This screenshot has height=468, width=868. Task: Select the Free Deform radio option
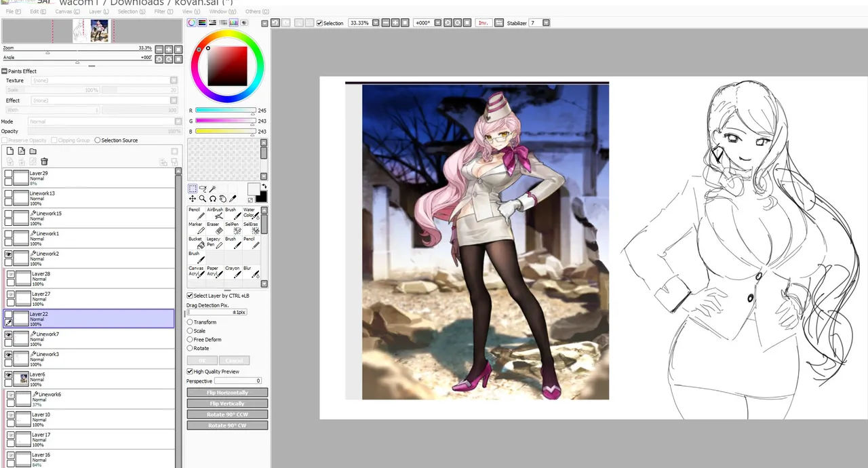[x=190, y=339]
